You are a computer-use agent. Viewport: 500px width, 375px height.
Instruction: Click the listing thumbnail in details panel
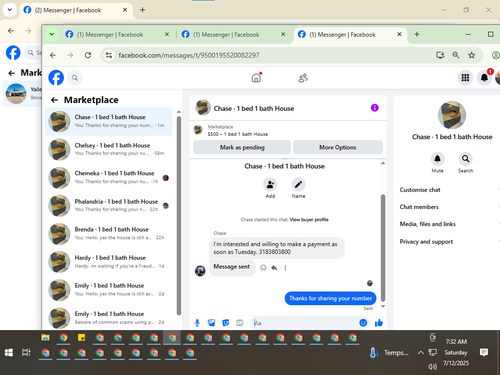click(452, 115)
